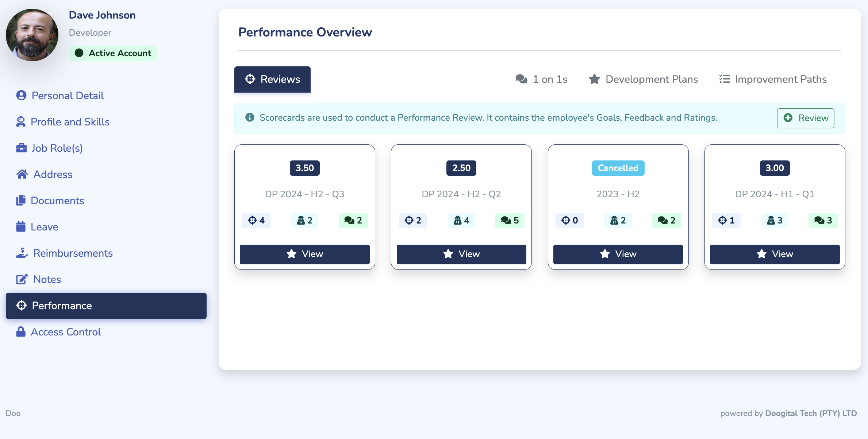
Task: View the DP 2024 - H2 - Q2 scorecard
Action: coord(461,254)
